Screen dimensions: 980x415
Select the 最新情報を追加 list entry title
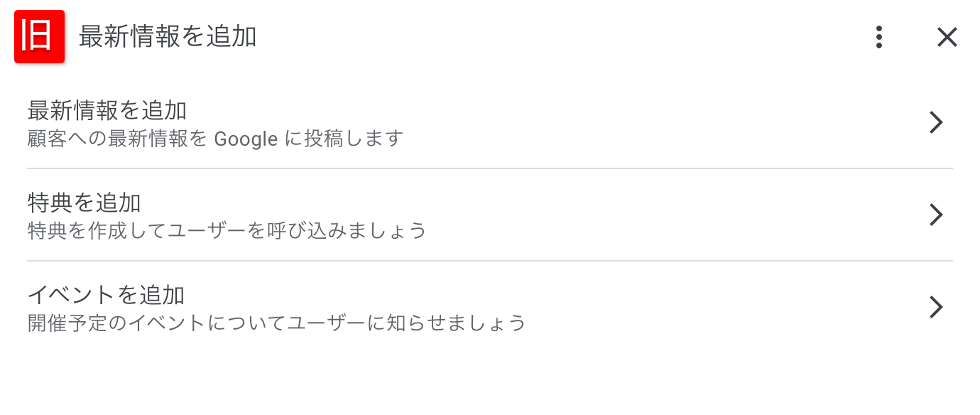point(107,111)
